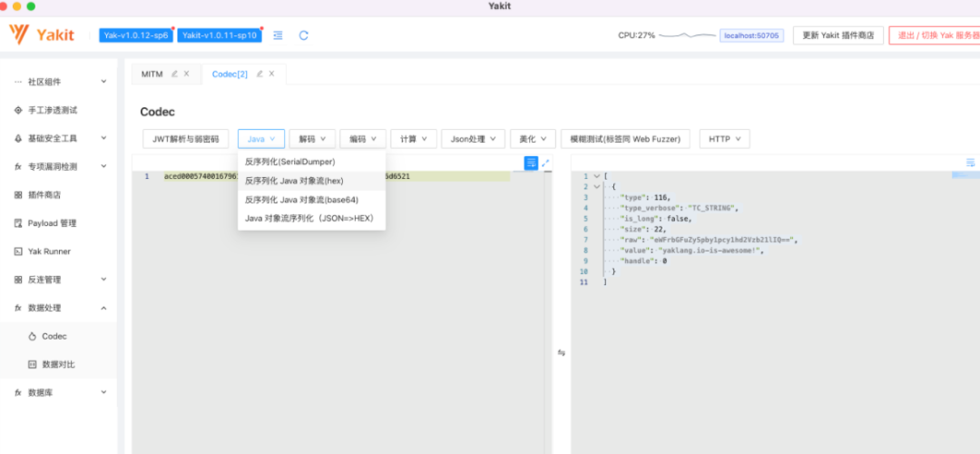Open Payload 管理 from the sidebar
This screenshot has height=454, width=980.
coord(59,223)
